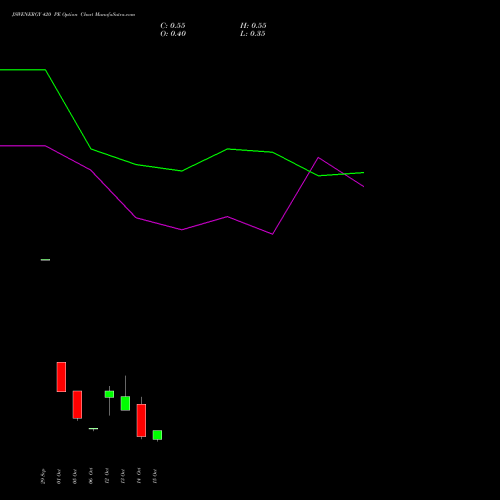Select the 01 Oct date label
The height and width of the screenshot is (500, 500).
(59, 476)
